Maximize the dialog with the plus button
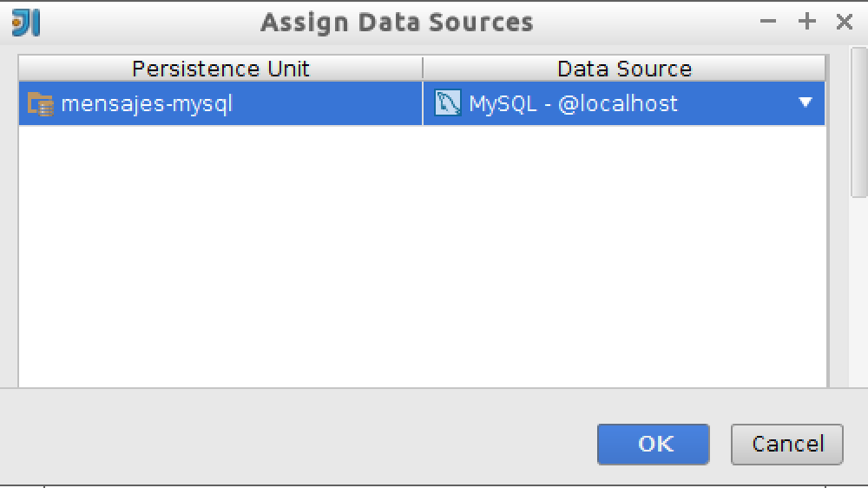This screenshot has width=868, height=488. click(x=806, y=22)
